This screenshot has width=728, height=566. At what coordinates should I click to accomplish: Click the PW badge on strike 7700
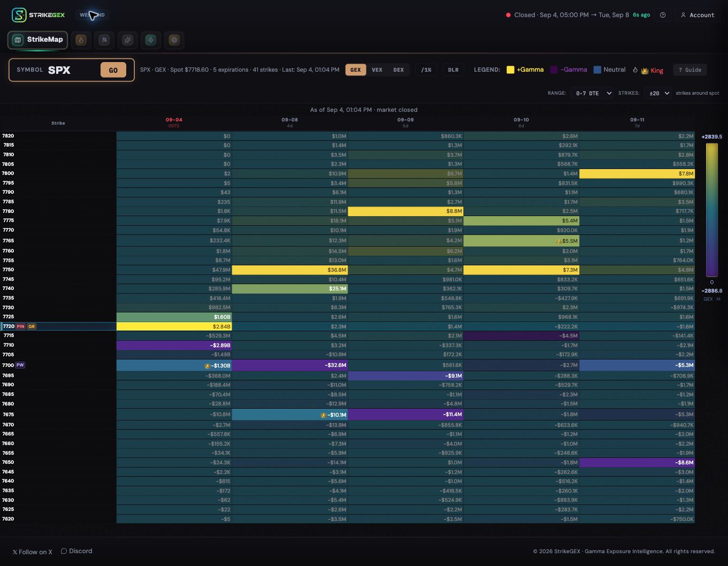[x=20, y=365]
